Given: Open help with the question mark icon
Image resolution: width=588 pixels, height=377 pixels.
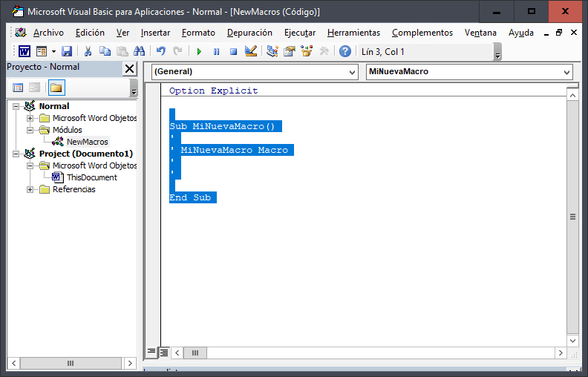Looking at the screenshot, I should 345,51.
